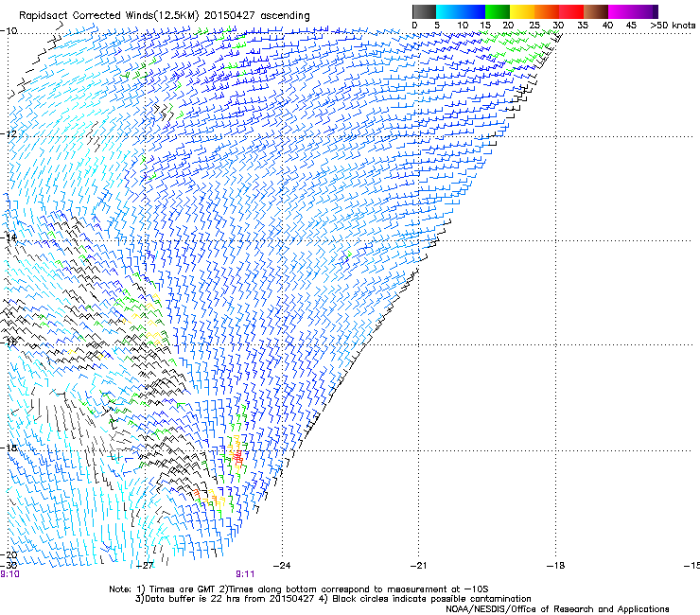This screenshot has width=700, height=615.
Task: Click the legend label '40'
Action: coord(607,25)
